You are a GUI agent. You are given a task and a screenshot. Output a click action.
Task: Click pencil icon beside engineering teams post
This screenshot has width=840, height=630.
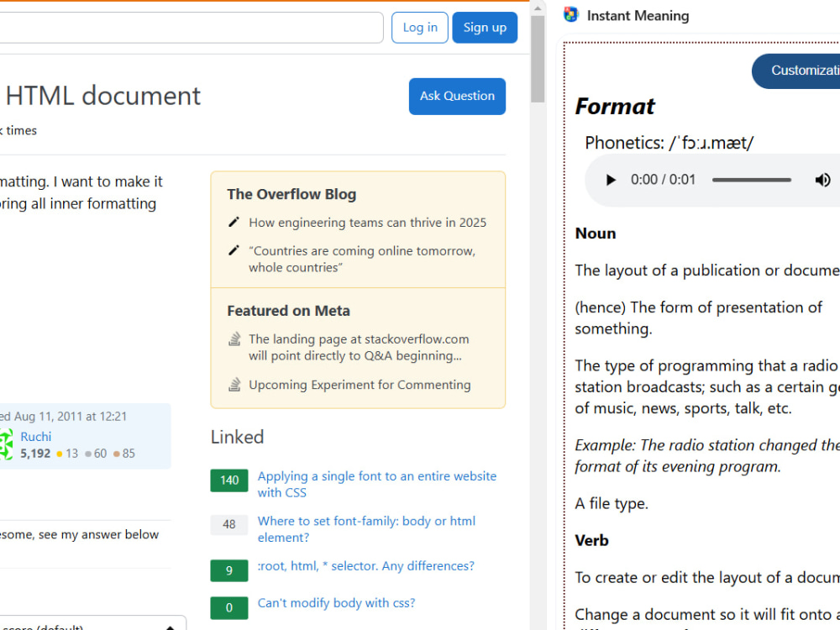(234, 222)
